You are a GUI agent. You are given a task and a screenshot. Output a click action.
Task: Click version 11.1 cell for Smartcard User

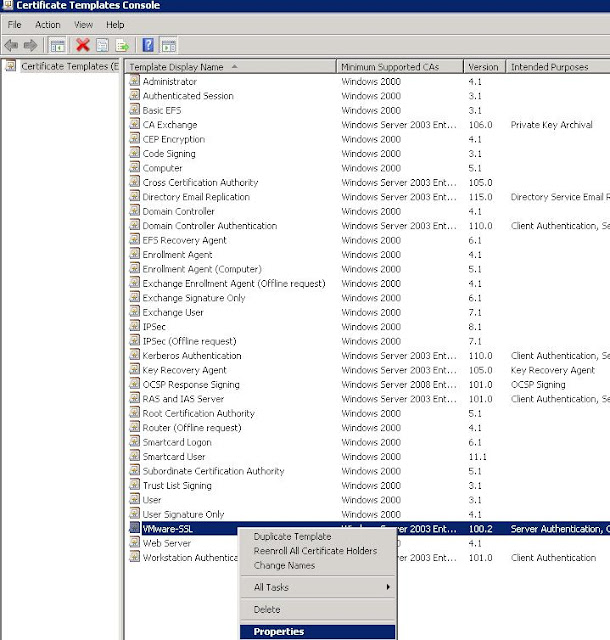[477, 457]
